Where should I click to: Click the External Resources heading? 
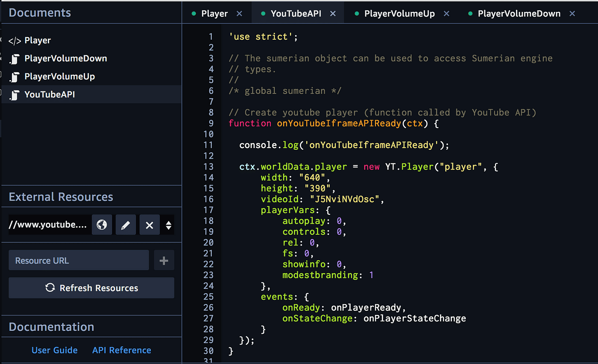coord(61,197)
